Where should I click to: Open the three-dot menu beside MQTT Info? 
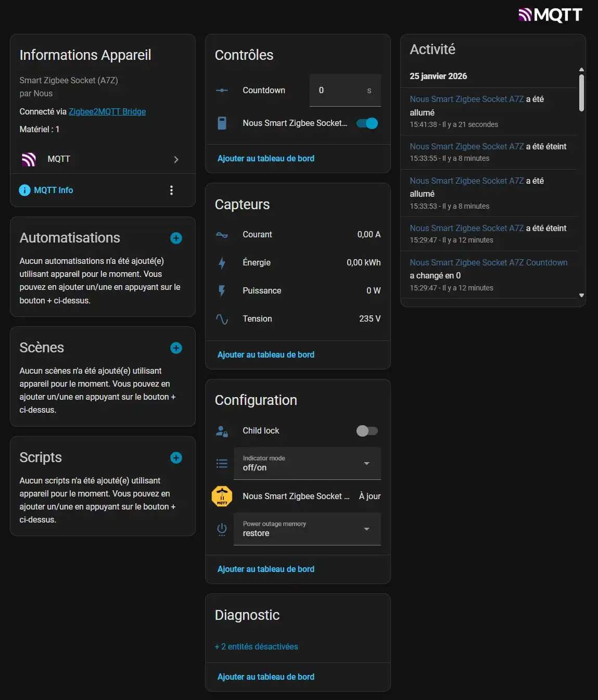click(x=171, y=190)
